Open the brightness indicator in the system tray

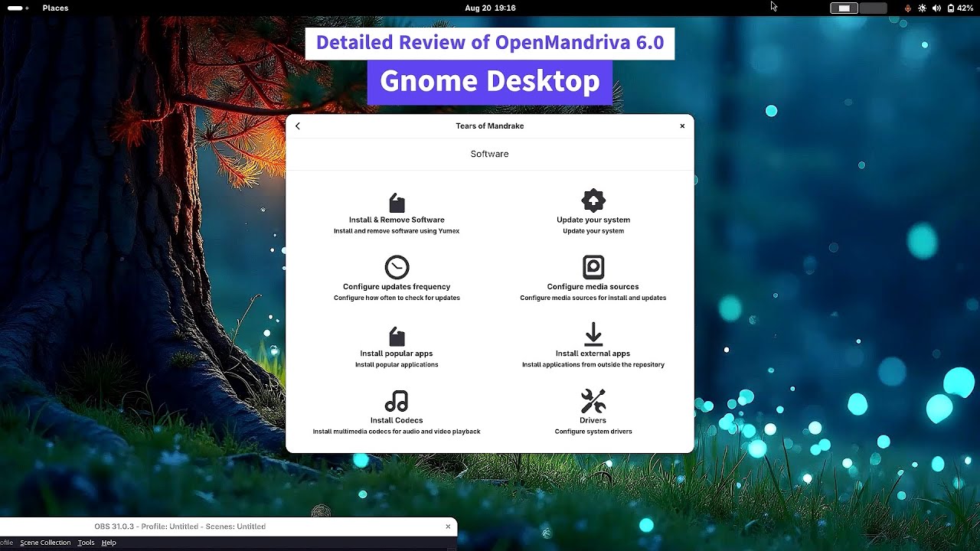click(x=922, y=8)
